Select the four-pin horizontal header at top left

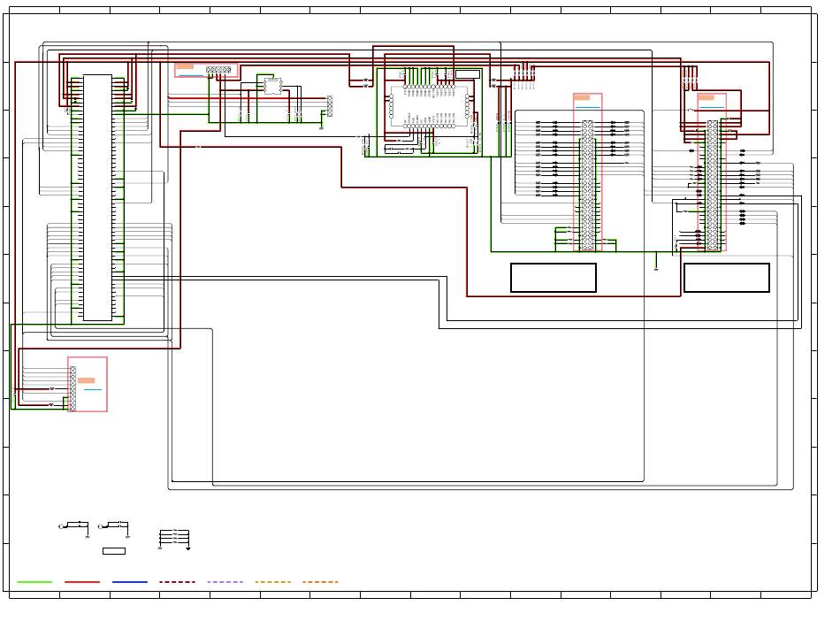218,70
